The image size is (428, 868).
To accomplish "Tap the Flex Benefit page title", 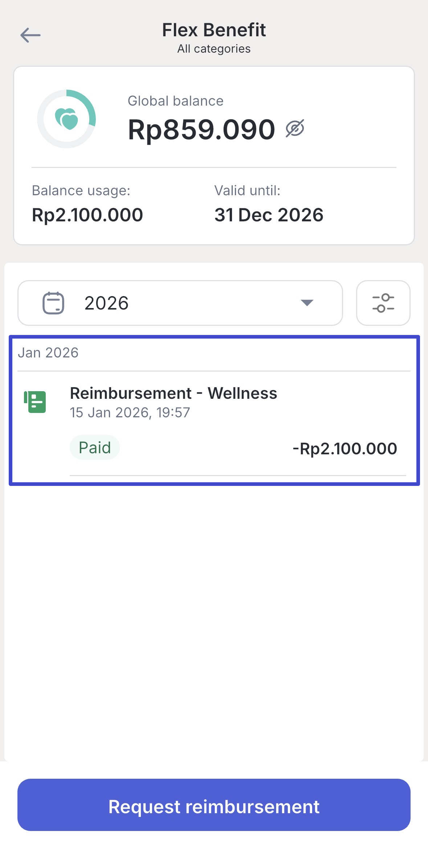I will point(214,30).
